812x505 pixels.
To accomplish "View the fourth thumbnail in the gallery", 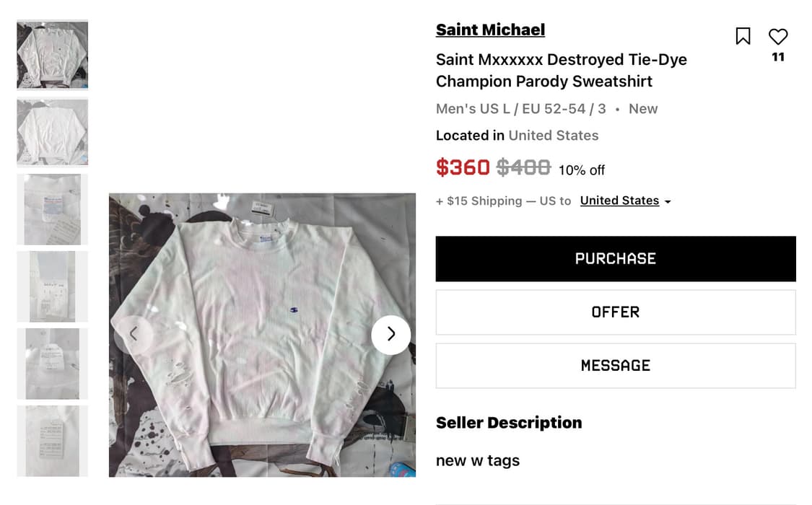I will (x=53, y=286).
